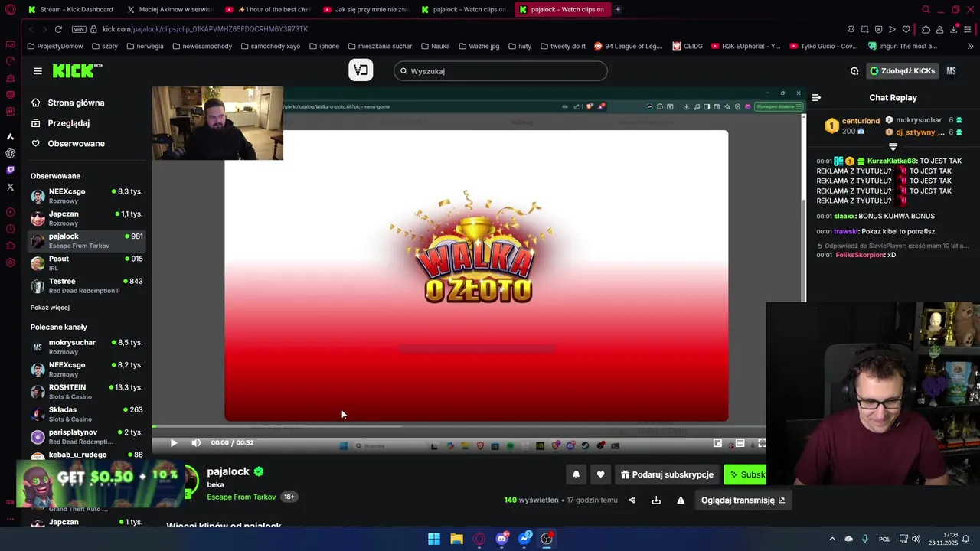Screen dimensions: 980x551
Task: Show hidden system tray icons chevron
Action: [832, 539]
